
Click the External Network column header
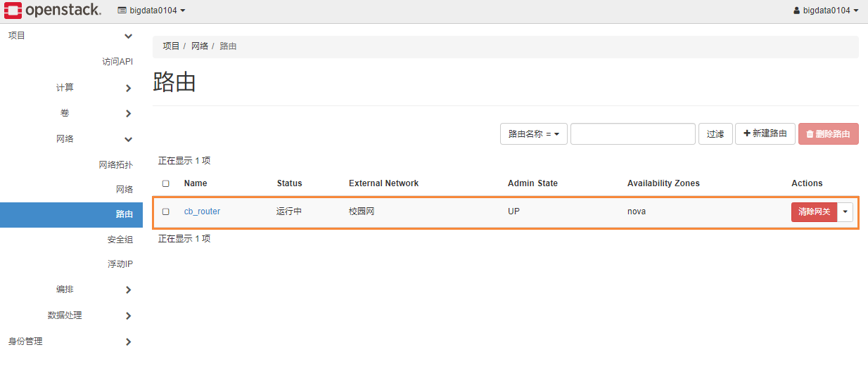(383, 183)
